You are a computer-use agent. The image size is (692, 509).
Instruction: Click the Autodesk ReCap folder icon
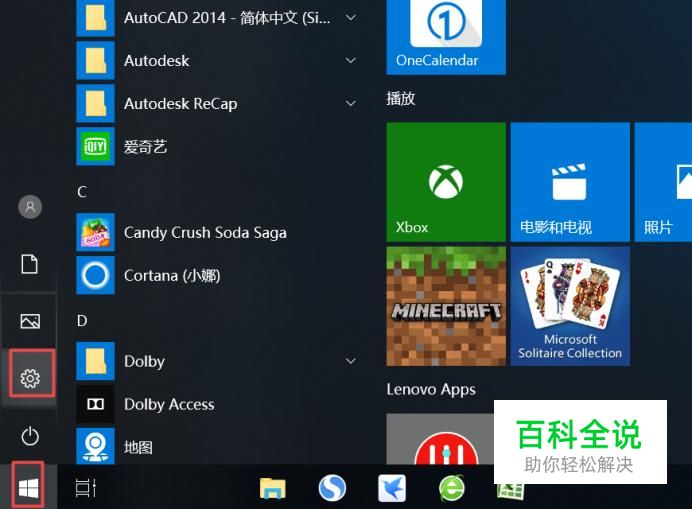click(x=95, y=103)
